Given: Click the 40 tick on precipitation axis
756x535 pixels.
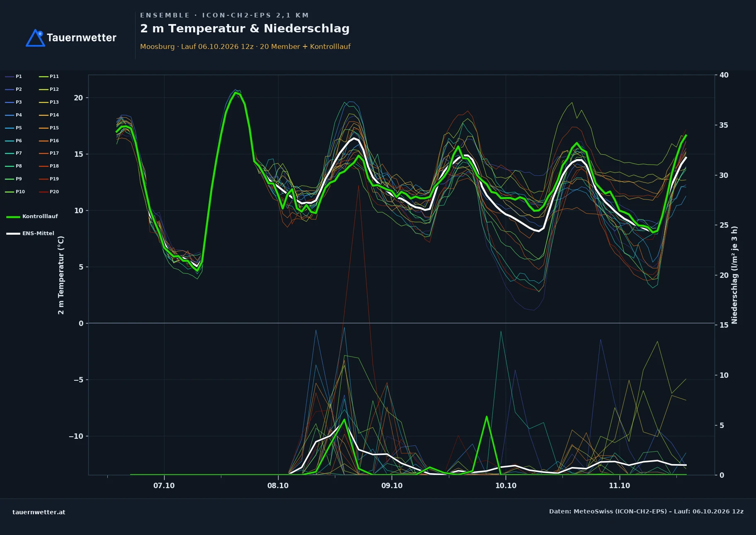Looking at the screenshot, I should point(724,75).
